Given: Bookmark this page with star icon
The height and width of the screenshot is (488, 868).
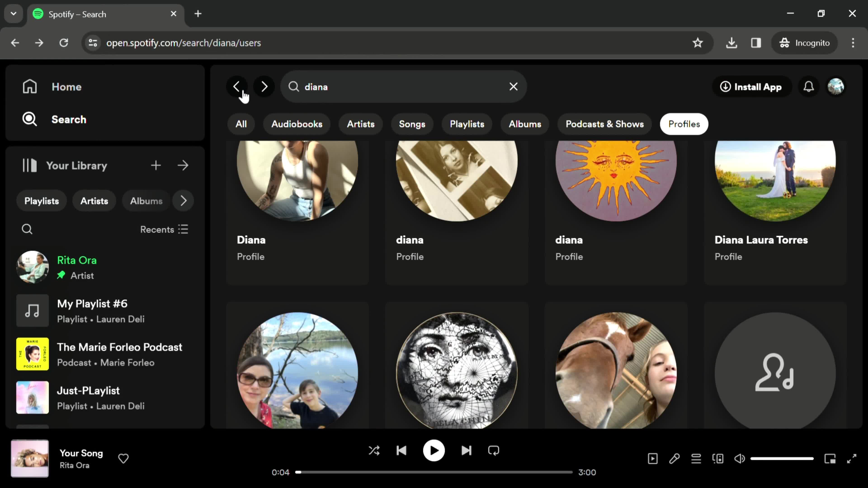Looking at the screenshot, I should click(x=698, y=43).
